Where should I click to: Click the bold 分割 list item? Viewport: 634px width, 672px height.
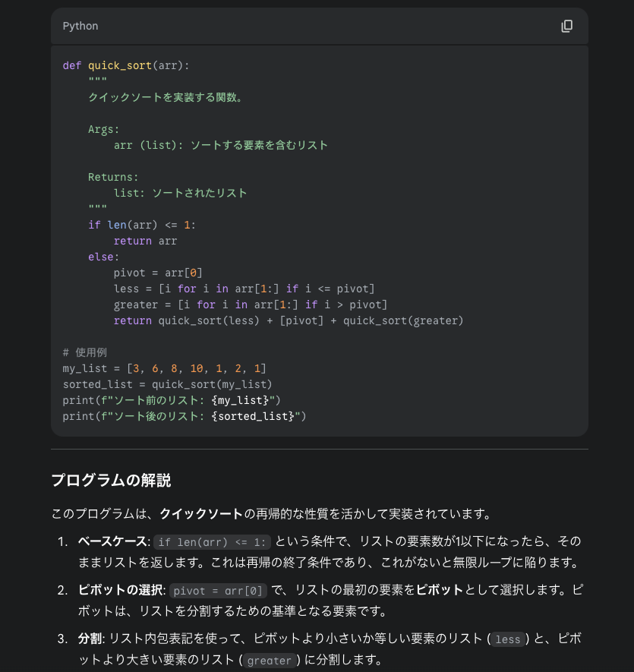tap(90, 639)
